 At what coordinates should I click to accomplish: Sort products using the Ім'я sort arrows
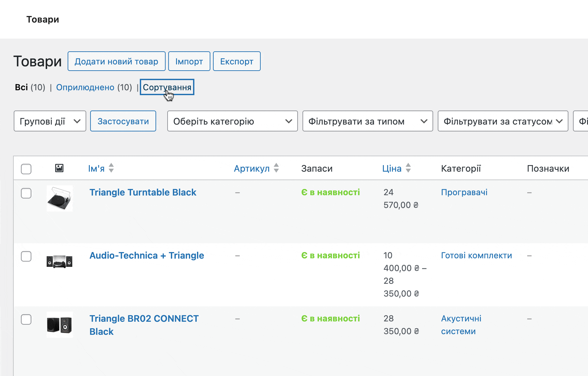(111, 168)
